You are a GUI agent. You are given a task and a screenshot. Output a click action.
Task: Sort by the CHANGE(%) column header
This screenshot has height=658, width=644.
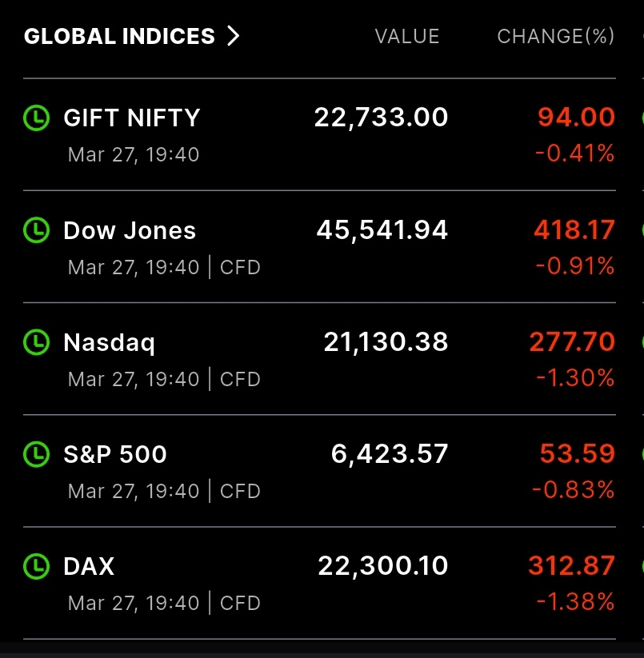pos(555,36)
